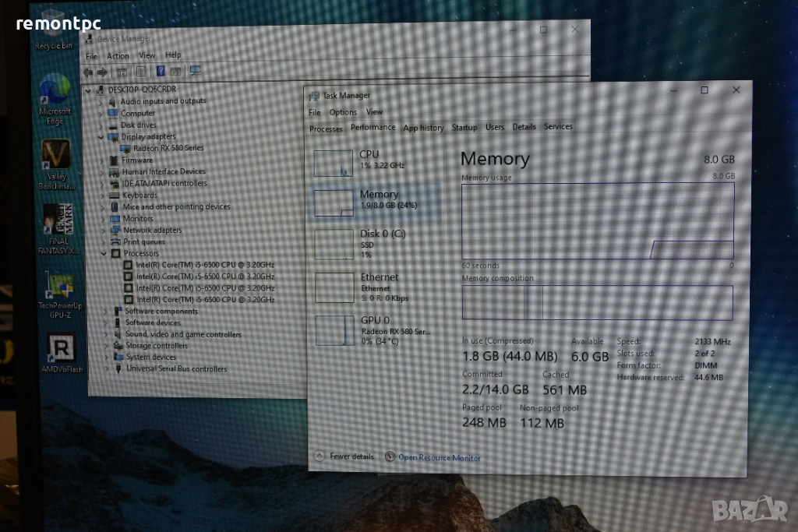Screen dimensions: 798x532
Task: Open the Valley Benchmark desktop shortcut
Action: (x=56, y=158)
